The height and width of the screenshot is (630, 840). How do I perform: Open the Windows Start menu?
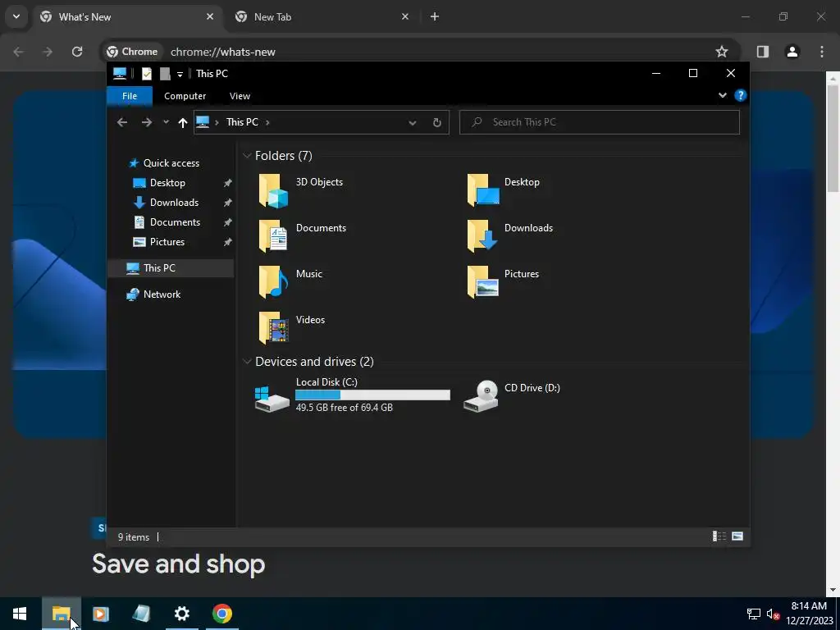pos(20,614)
